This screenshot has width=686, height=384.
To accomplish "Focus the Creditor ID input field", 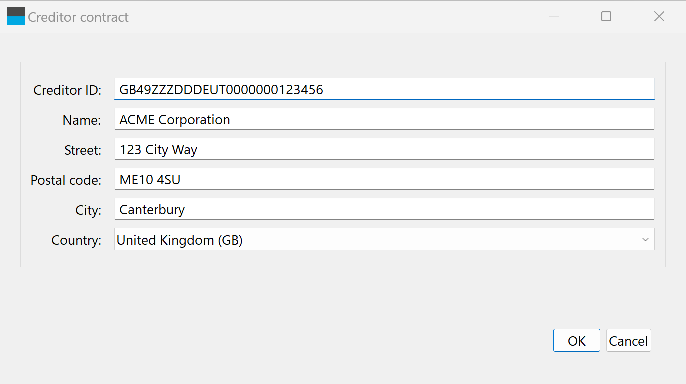I will (384, 89).
